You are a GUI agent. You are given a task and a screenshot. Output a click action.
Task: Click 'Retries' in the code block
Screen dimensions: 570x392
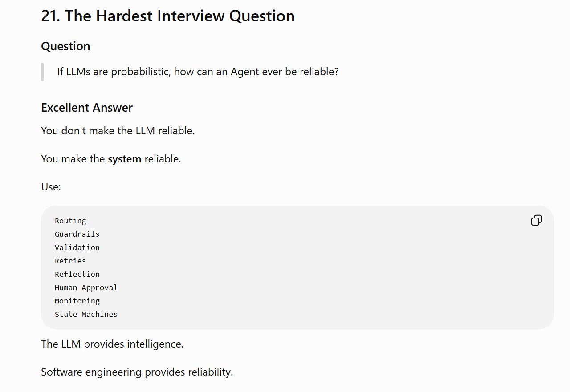click(x=70, y=261)
